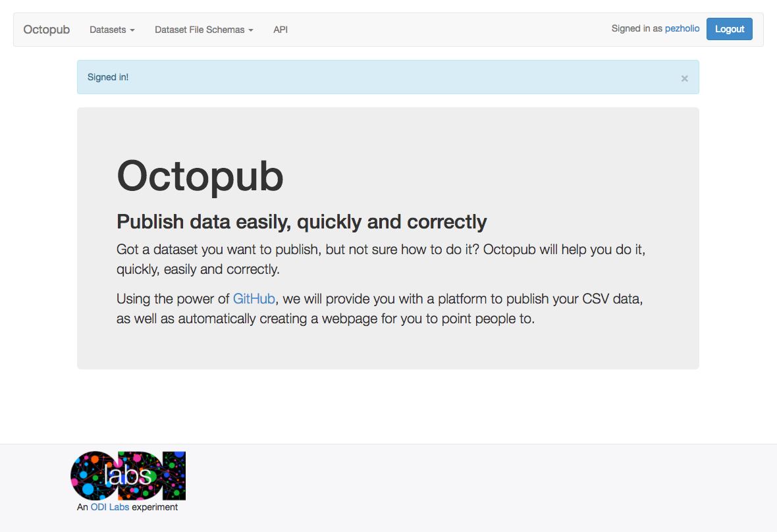Click the large Octopub heading text
The width and height of the screenshot is (777, 532).
(200, 176)
